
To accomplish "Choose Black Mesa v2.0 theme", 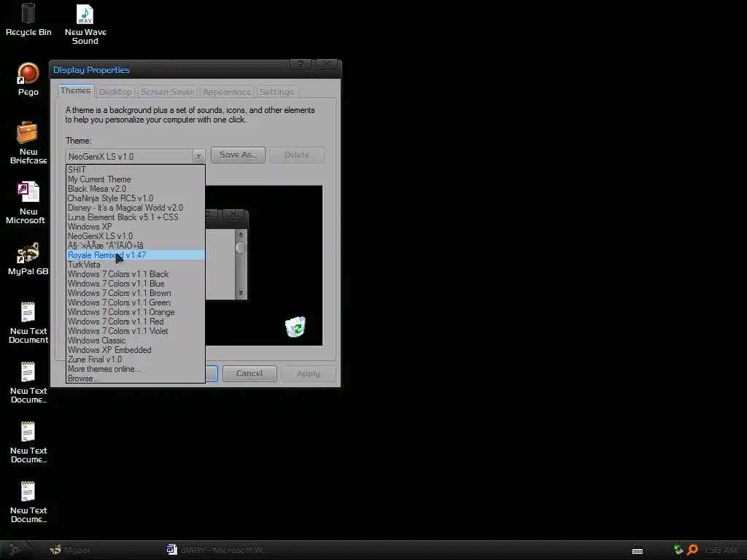I will pyautogui.click(x=135, y=189).
